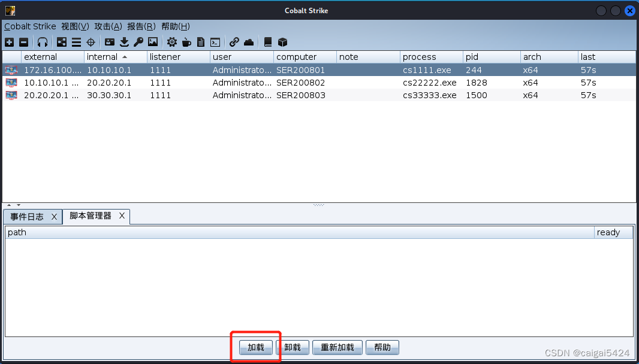The width and height of the screenshot is (639, 364).
Task: Open the 攻击(A) menu
Action: tap(108, 26)
